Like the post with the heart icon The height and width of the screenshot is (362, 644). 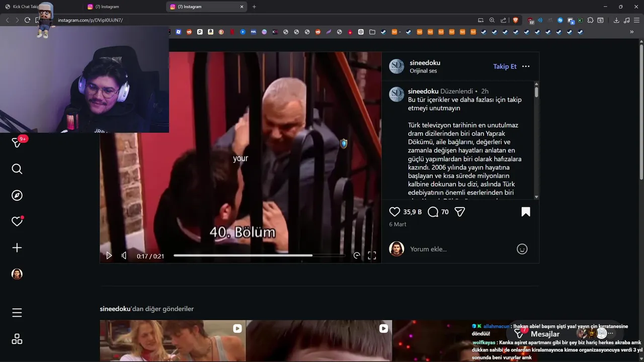tap(394, 212)
